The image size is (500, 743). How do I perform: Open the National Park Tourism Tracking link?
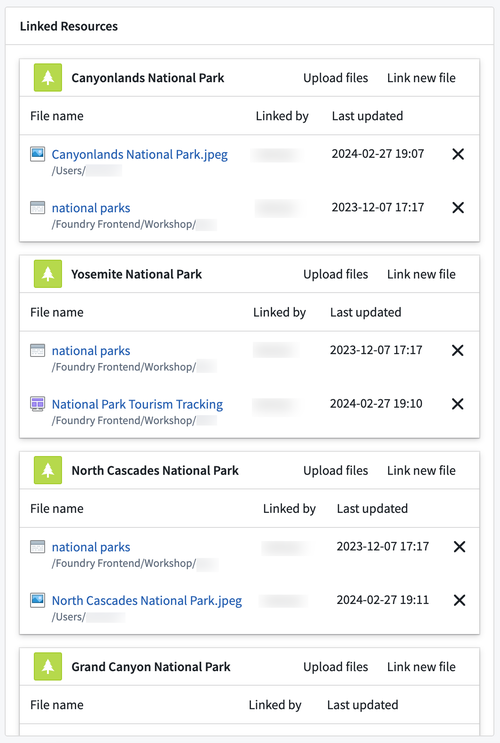point(137,404)
